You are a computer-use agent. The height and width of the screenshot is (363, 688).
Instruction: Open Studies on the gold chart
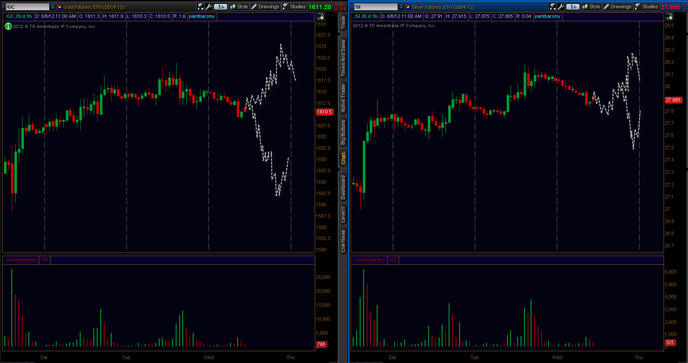pos(294,7)
